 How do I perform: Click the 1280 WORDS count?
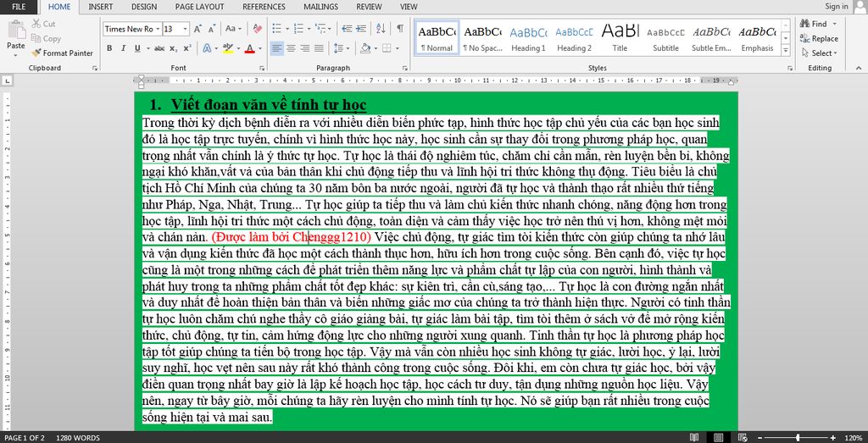coord(78,437)
